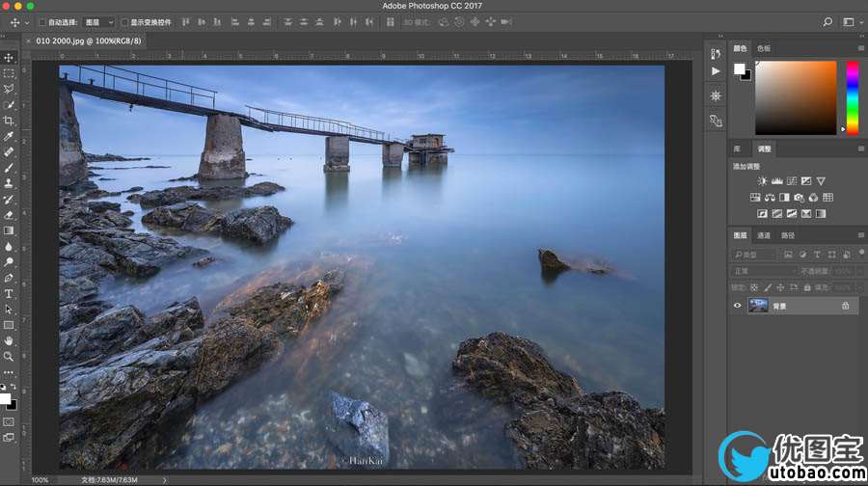868x486 pixels.
Task: Open the Layers panel options menu
Action: (x=861, y=236)
